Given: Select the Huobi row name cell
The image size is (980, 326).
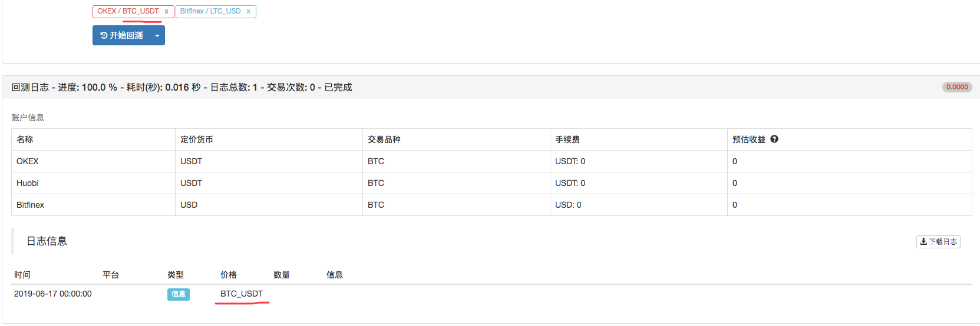Looking at the screenshot, I should click(x=28, y=183).
